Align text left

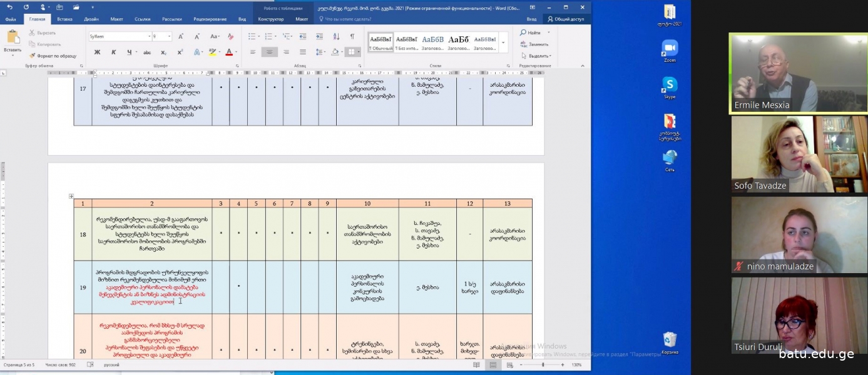pos(253,52)
